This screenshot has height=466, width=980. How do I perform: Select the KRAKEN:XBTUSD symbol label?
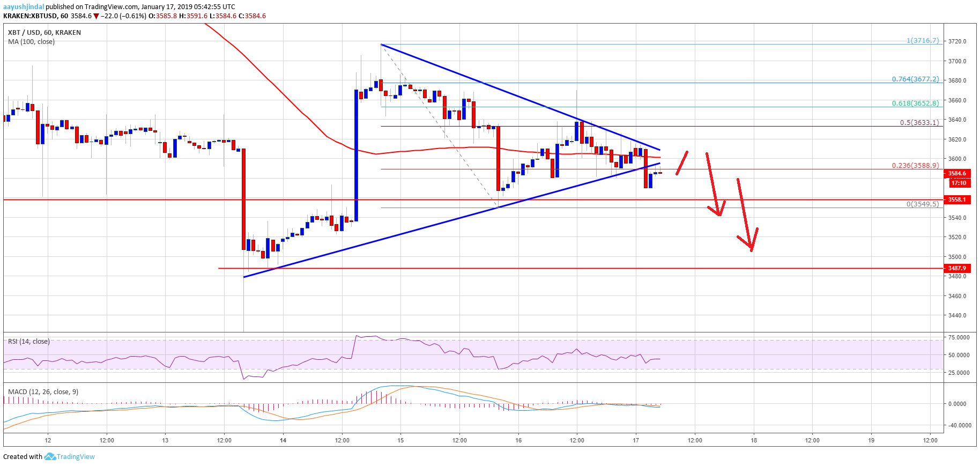pyautogui.click(x=31, y=16)
